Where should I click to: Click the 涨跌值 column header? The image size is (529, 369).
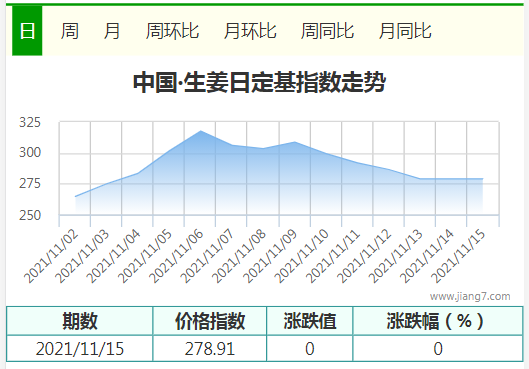[x=310, y=321]
